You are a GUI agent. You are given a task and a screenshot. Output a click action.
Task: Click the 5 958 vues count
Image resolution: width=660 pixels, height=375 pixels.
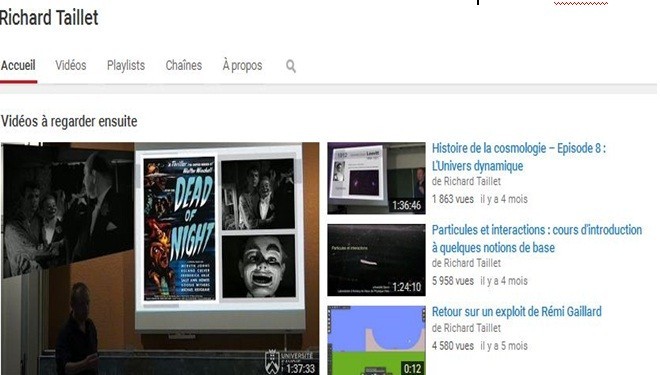coord(452,281)
